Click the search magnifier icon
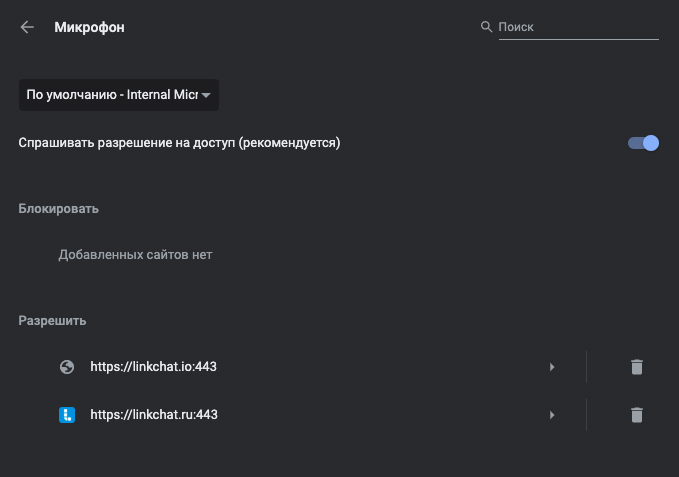The width and height of the screenshot is (679, 477). 486,27
